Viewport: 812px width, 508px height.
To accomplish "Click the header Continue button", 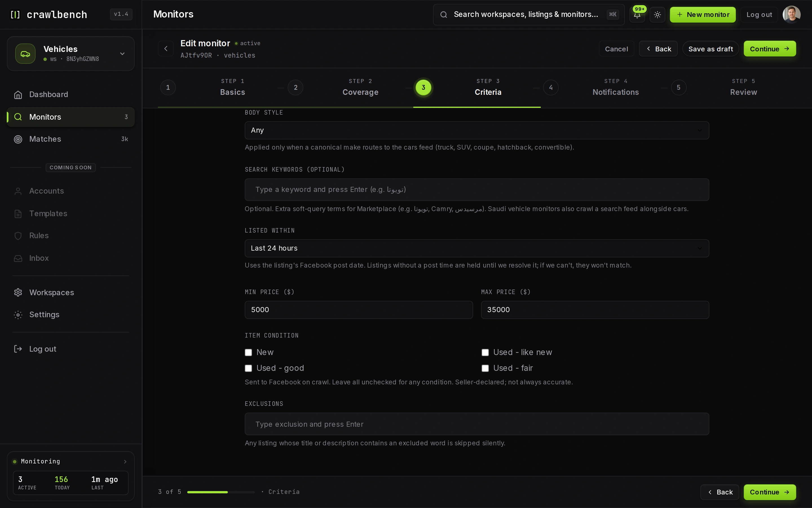I will [769, 49].
